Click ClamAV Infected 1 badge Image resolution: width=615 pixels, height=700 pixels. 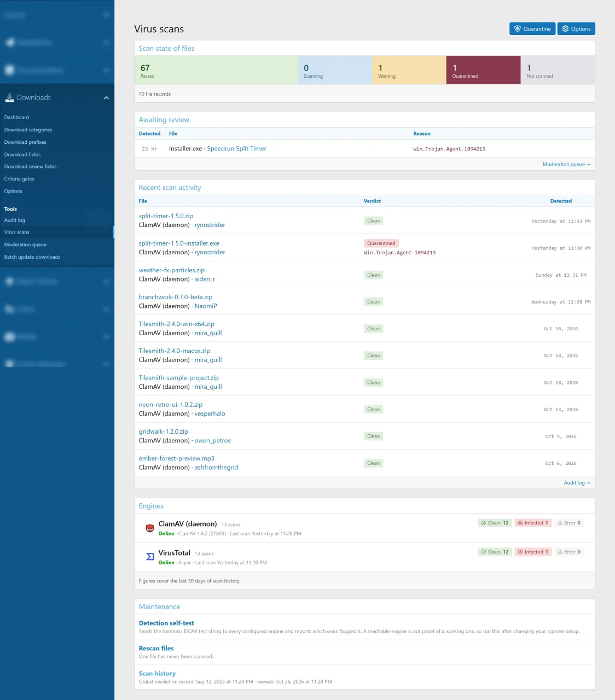click(532, 523)
